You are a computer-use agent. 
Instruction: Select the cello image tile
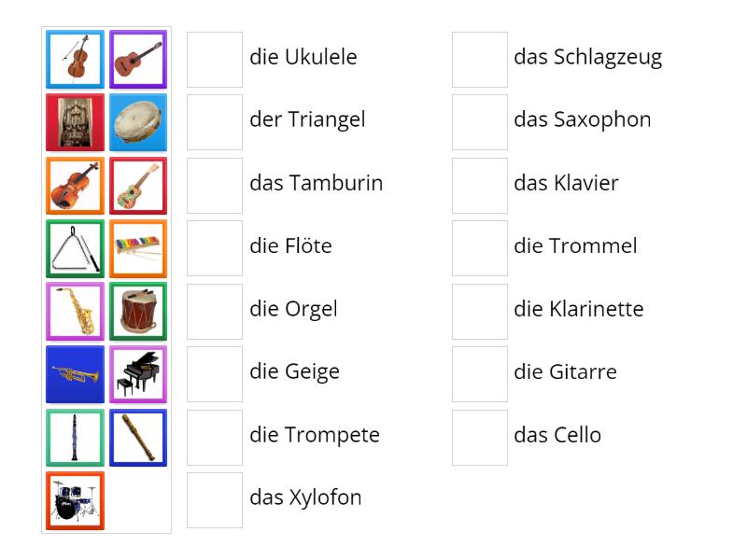point(74,59)
